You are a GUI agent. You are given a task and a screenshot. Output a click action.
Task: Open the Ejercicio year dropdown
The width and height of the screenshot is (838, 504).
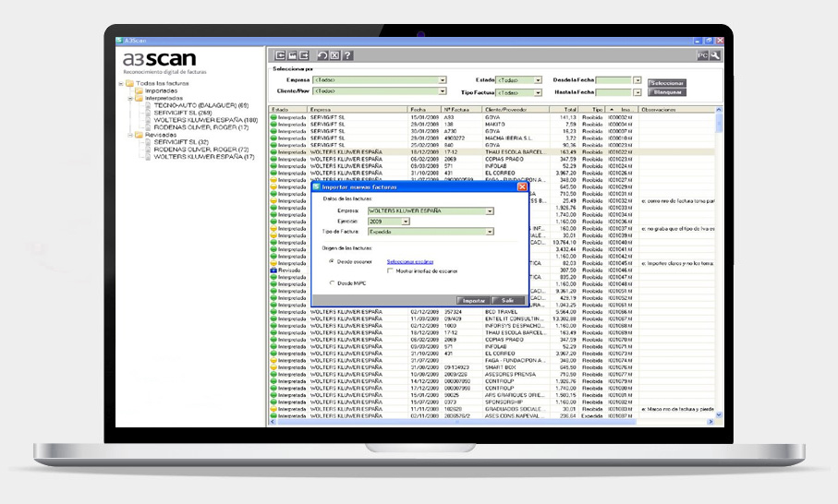(x=404, y=222)
